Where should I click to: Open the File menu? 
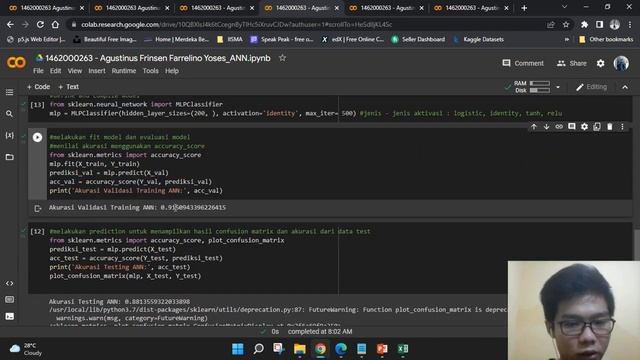click(x=38, y=71)
